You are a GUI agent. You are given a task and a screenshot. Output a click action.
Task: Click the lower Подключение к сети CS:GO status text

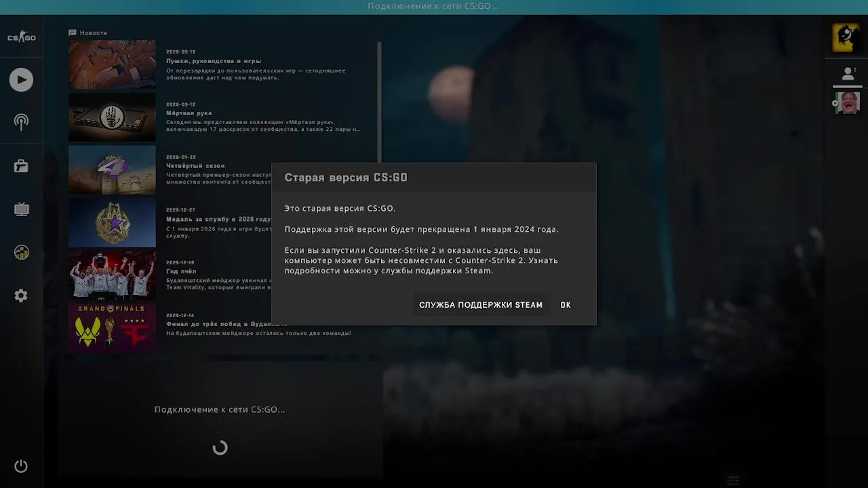coord(220,409)
